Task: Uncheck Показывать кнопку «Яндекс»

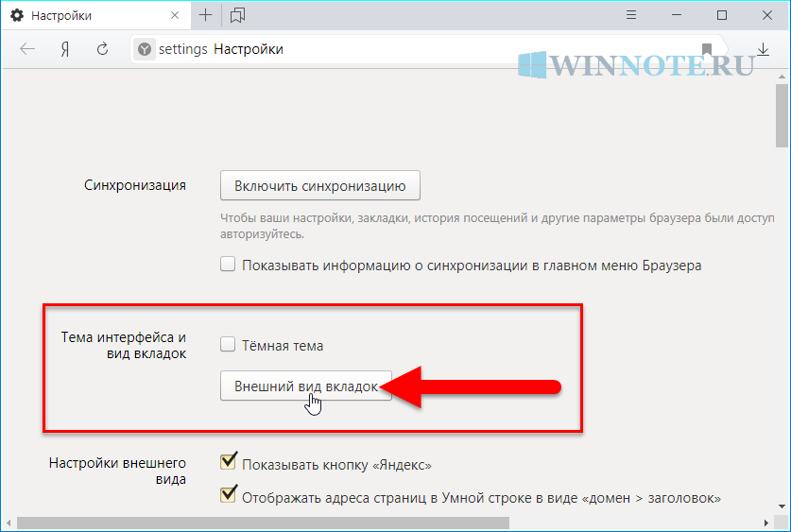Action: coord(228,462)
